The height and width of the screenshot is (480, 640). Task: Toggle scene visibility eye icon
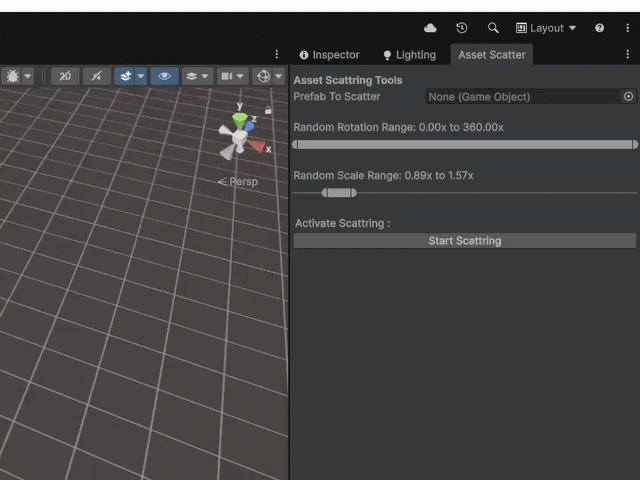tap(164, 76)
